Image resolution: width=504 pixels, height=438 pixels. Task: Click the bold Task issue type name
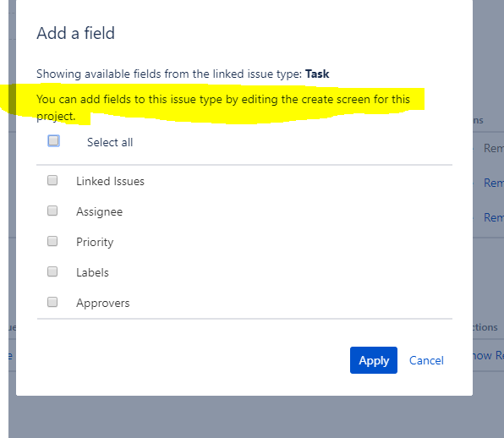pyautogui.click(x=317, y=74)
